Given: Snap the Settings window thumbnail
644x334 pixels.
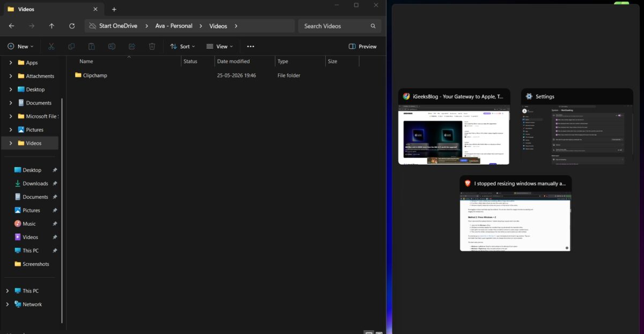Looking at the screenshot, I should pyautogui.click(x=577, y=126).
